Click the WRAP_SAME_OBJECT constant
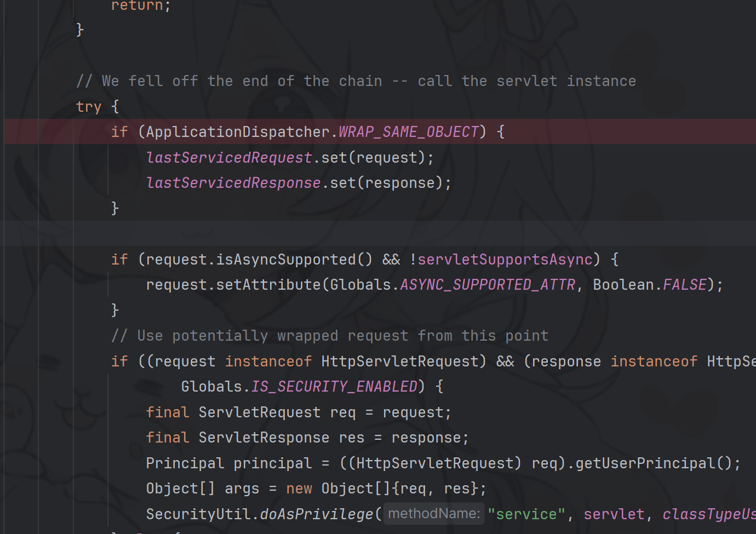Viewport: 756px width, 534px height. click(x=409, y=132)
